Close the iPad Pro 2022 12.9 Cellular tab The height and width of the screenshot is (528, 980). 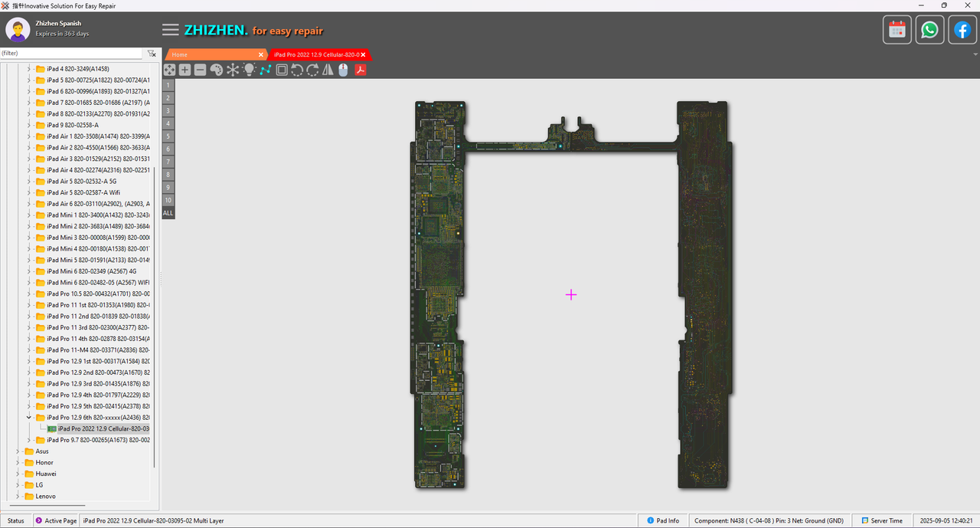click(363, 54)
